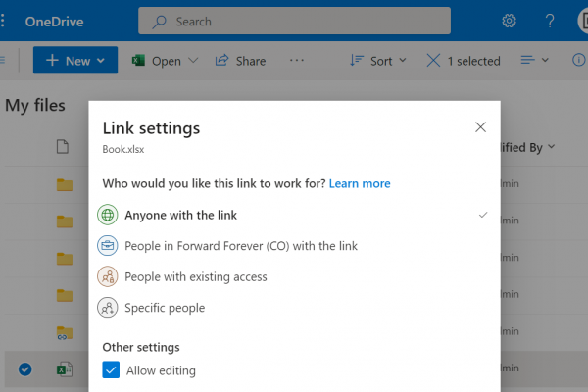588x392 pixels.
Task: Select People with existing access option
Action: [195, 276]
